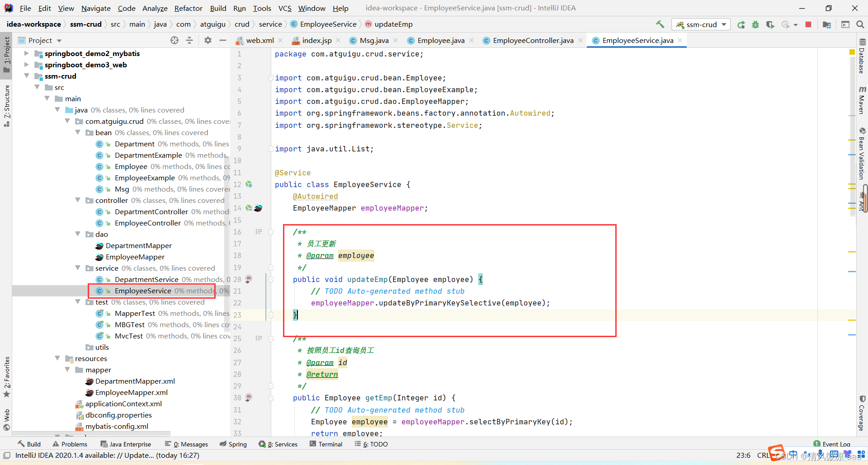Close the web.xml tab

pyautogui.click(x=280, y=40)
